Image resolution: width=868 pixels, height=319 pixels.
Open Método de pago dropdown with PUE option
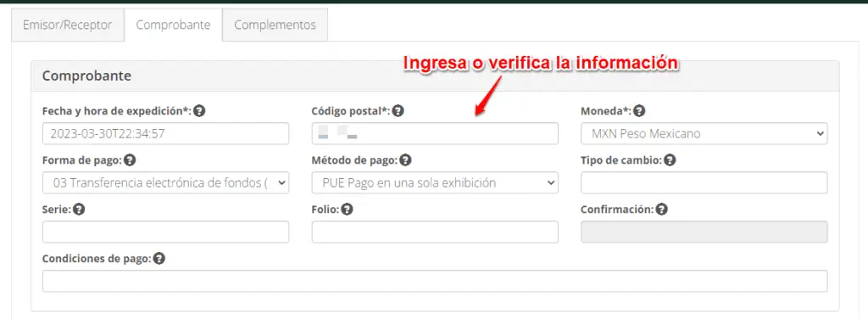(x=435, y=182)
